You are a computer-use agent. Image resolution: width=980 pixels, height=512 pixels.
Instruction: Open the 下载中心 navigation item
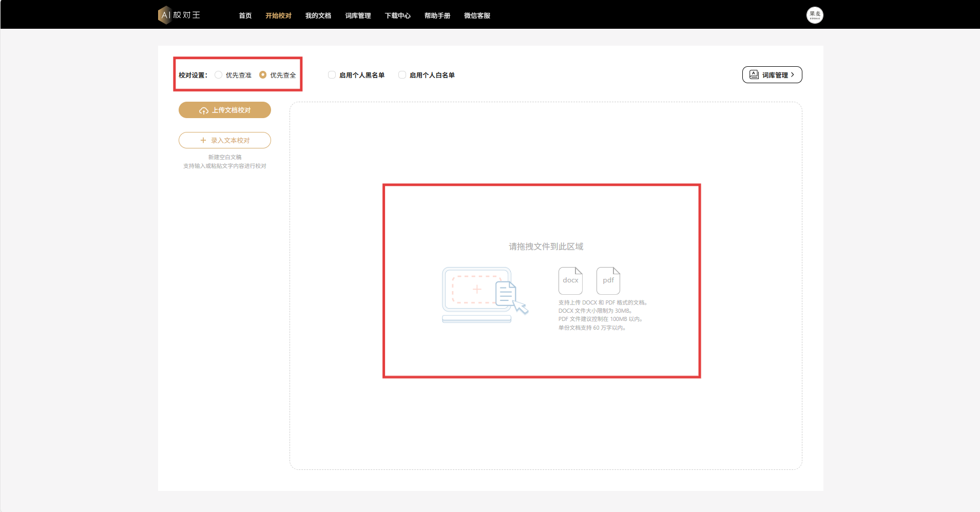pyautogui.click(x=398, y=15)
